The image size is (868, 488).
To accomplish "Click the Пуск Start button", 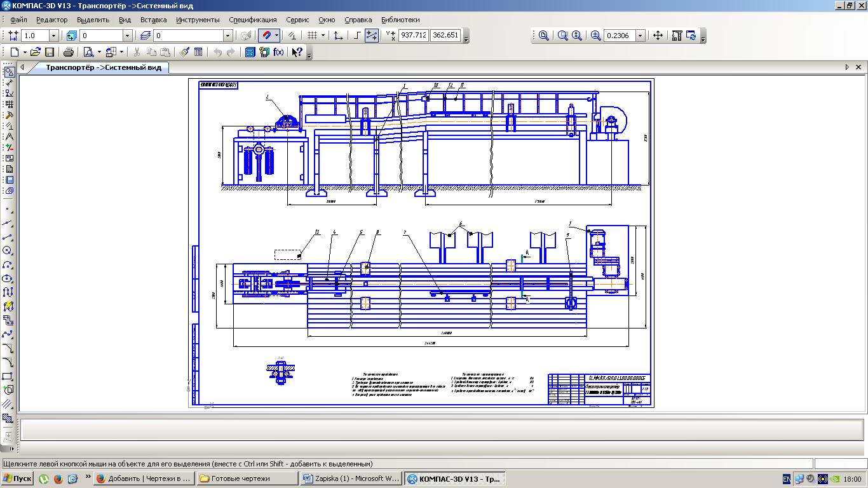I will 18,478.
